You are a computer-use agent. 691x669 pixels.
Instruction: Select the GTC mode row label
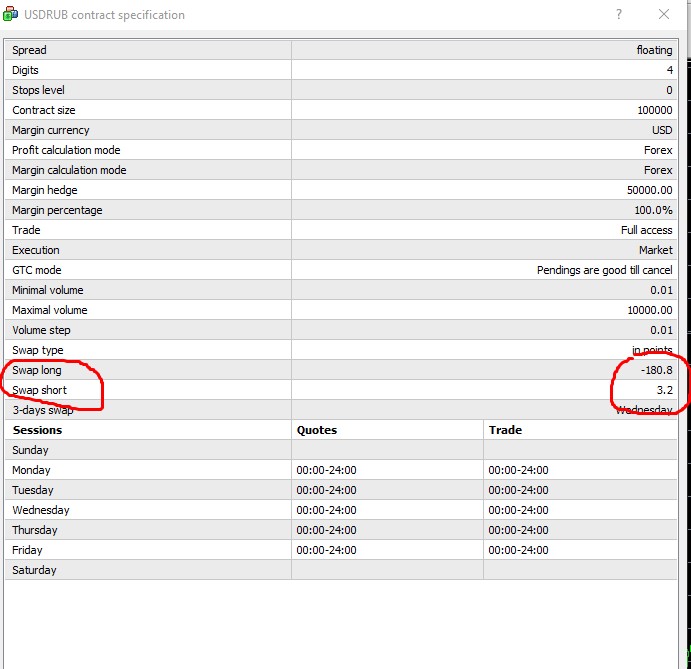(x=36, y=270)
